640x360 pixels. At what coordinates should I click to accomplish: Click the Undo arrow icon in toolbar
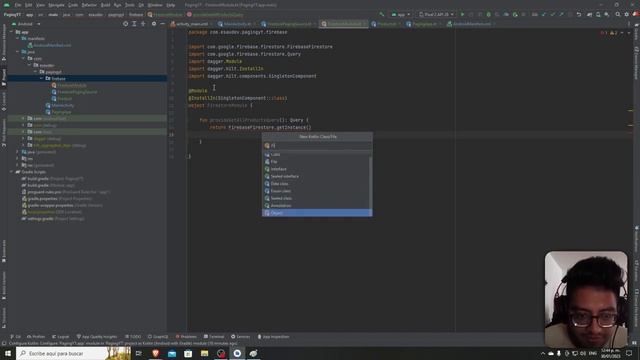[579, 14]
